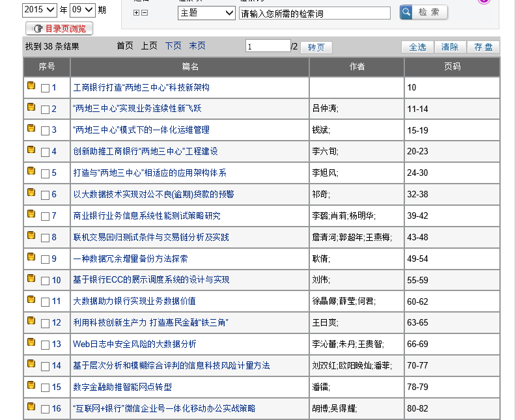Tick the checkbox for article 13
The width and height of the screenshot is (515, 420).
[45, 345]
